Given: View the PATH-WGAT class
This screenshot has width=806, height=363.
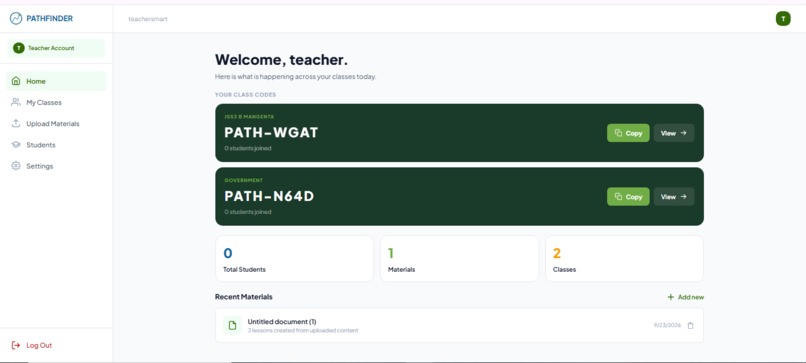Looking at the screenshot, I should point(674,133).
